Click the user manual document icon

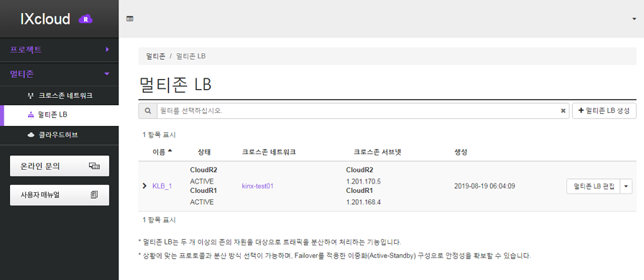pos(94,195)
